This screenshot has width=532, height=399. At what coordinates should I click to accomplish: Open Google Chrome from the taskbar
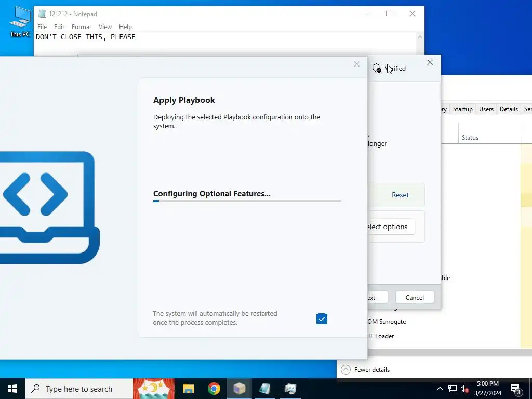click(214, 389)
